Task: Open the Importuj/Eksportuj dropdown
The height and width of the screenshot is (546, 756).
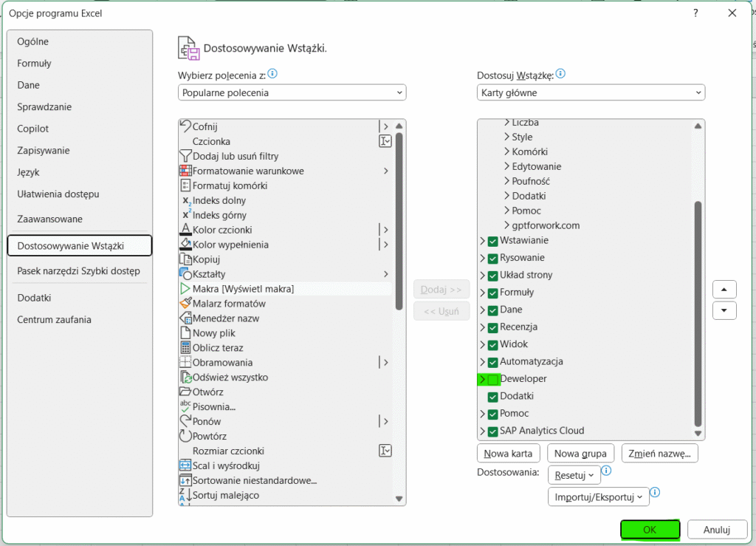Action: 598,496
